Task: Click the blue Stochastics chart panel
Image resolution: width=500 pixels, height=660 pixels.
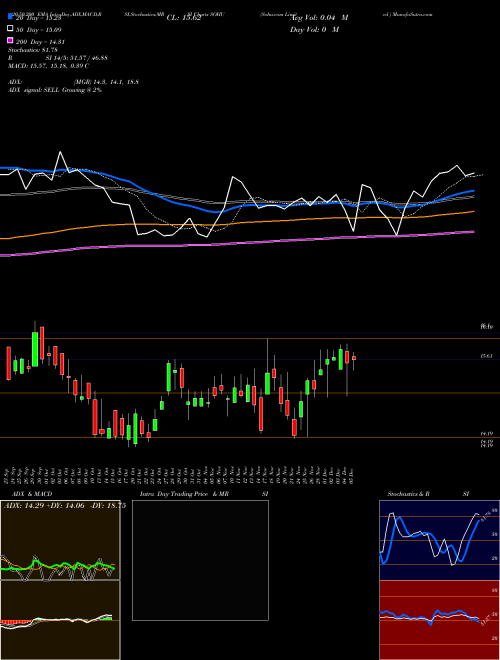Action: (439, 540)
